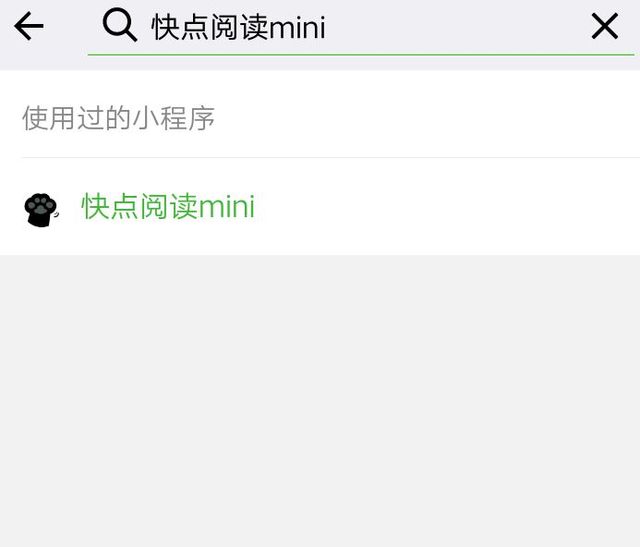Click the green underline of search bar
The width and height of the screenshot is (640, 547).
pos(361,54)
